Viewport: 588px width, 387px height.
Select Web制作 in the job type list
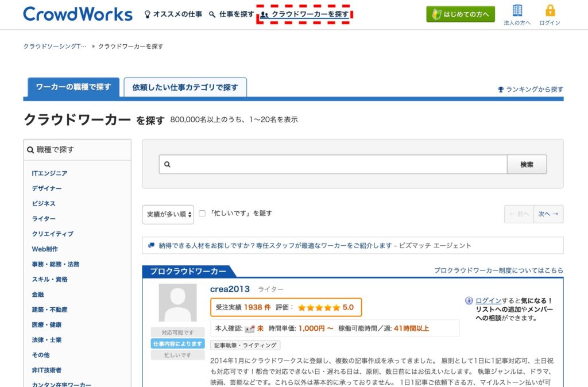click(45, 249)
